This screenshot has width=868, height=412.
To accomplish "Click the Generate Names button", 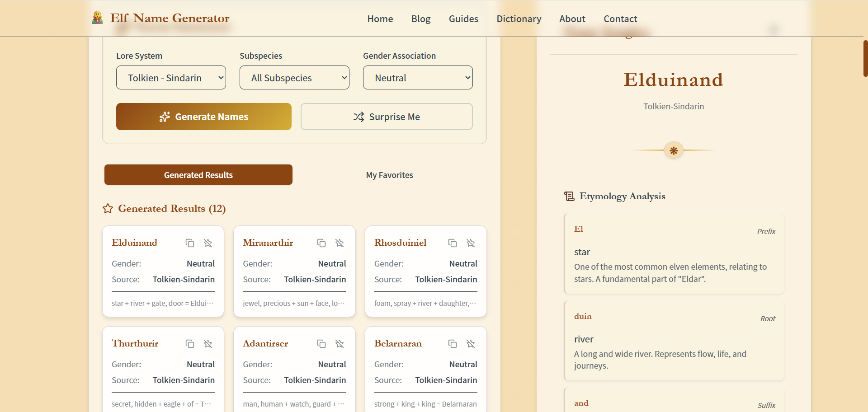I will (x=204, y=117).
